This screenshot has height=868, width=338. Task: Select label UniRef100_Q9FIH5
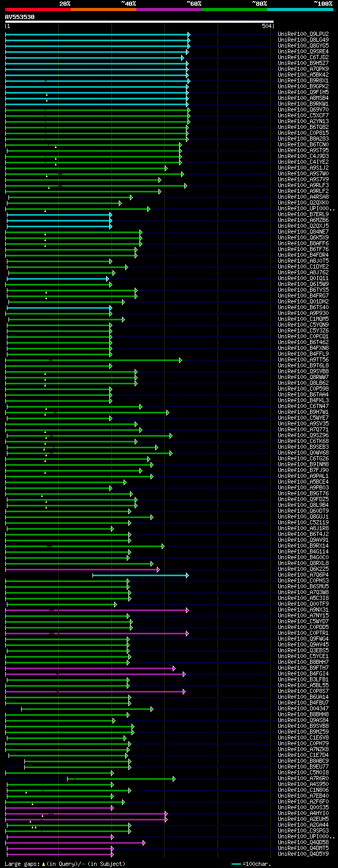tap(303, 92)
